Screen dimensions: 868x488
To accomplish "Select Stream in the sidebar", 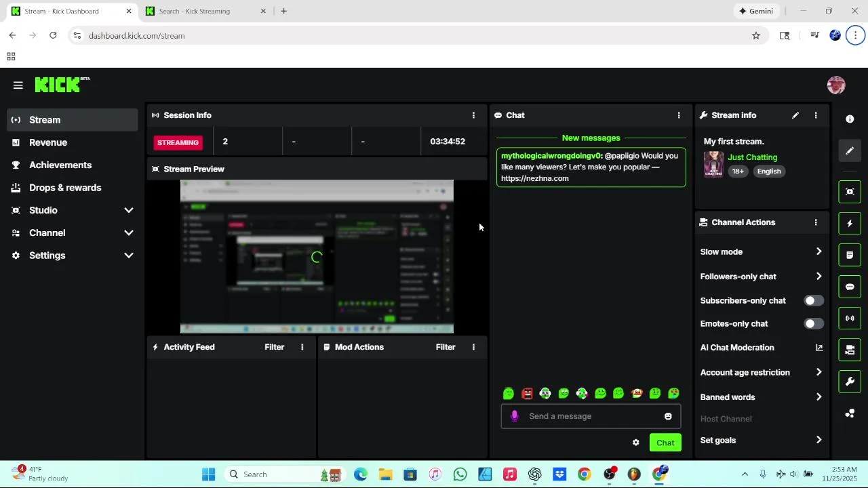I will coord(73,120).
